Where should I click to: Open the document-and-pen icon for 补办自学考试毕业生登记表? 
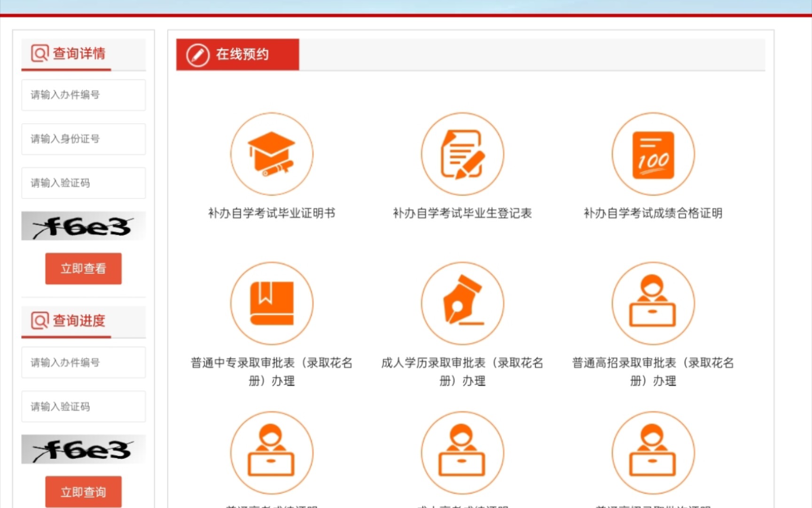(x=462, y=154)
